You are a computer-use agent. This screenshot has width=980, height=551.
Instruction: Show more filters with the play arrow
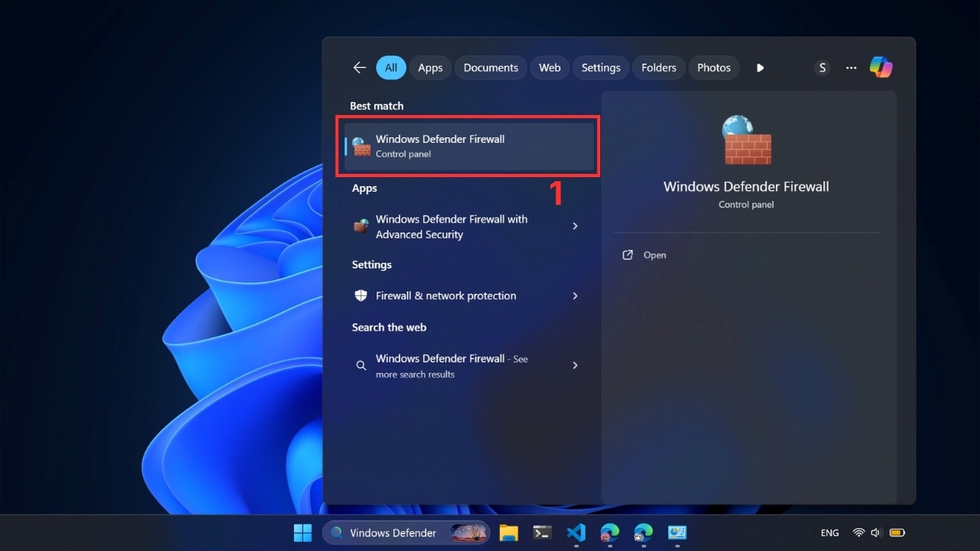pyautogui.click(x=760, y=68)
